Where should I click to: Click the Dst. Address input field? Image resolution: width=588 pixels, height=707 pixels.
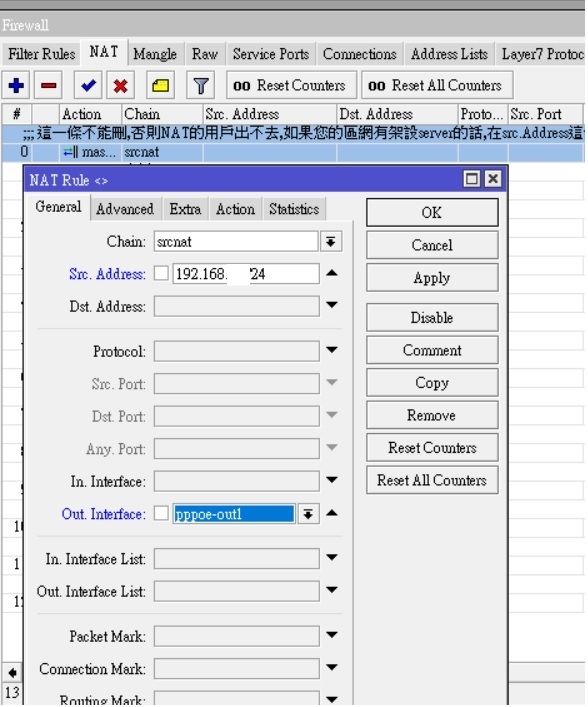(236, 306)
